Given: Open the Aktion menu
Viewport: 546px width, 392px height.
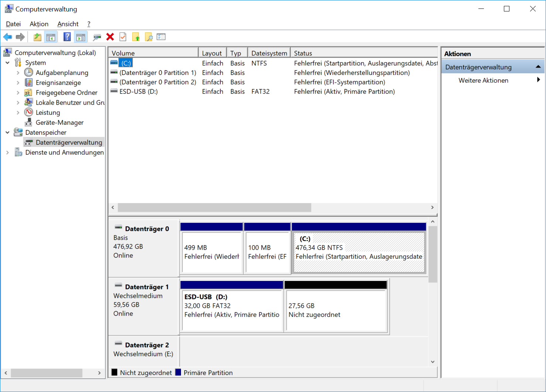Looking at the screenshot, I should tap(39, 24).
